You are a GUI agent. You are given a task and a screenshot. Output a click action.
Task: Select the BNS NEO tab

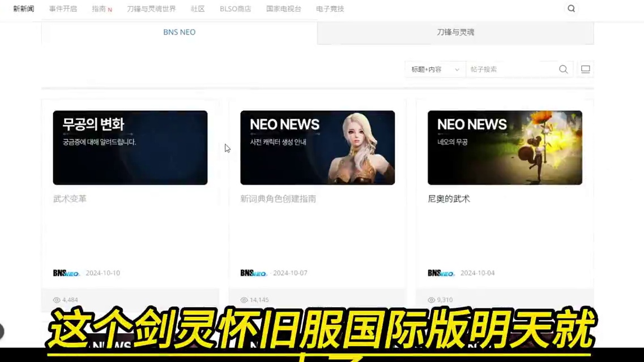point(179,32)
